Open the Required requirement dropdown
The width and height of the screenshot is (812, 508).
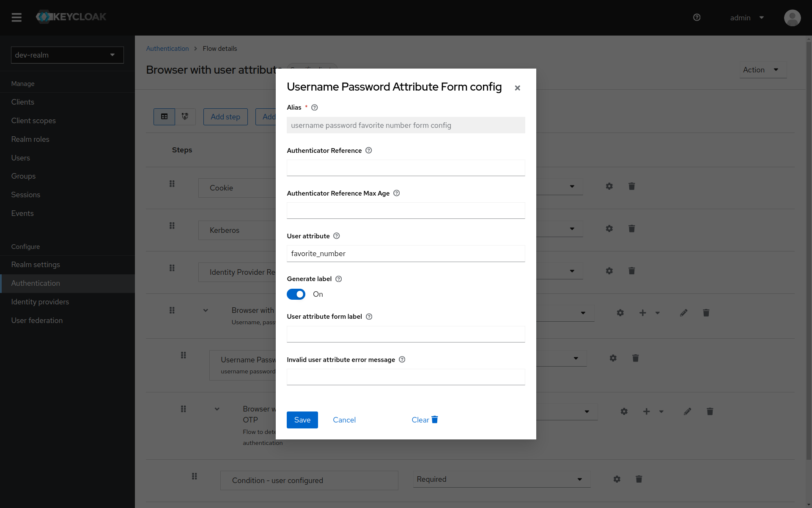501,479
